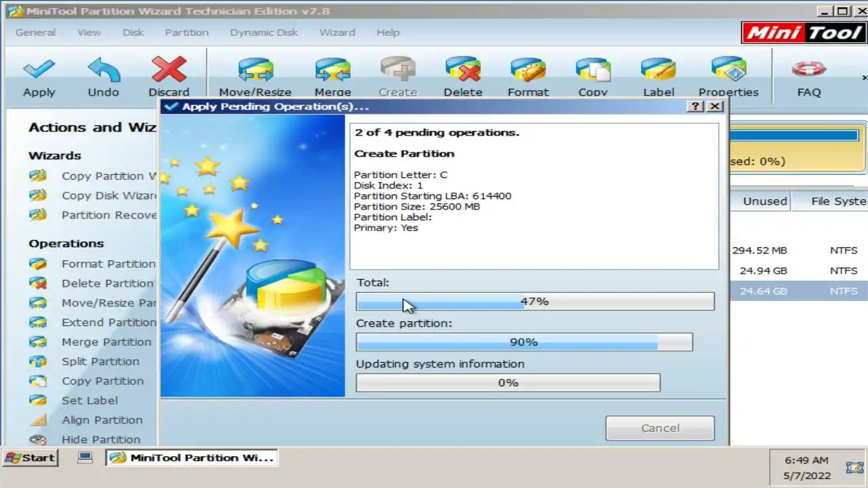Click the Updating system information progress bar
The height and width of the screenshot is (488, 868).
click(x=508, y=383)
